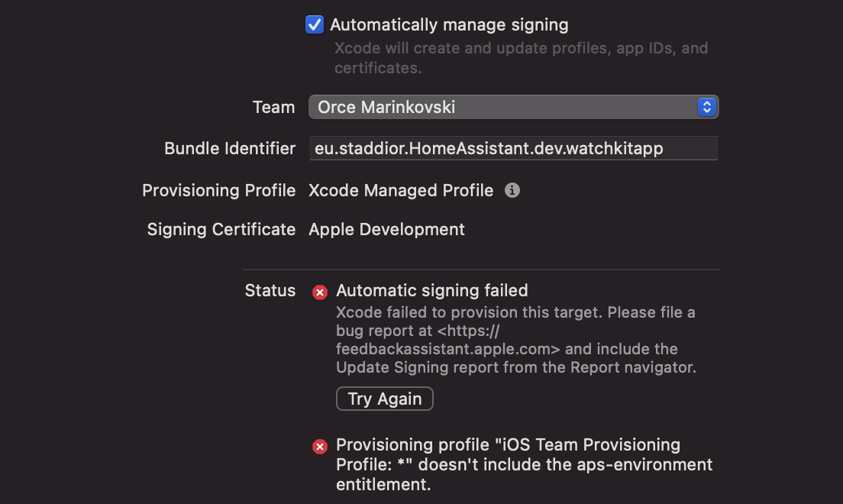
Task: Click the red error icon next to Automatic signing failed
Action: [319, 292]
